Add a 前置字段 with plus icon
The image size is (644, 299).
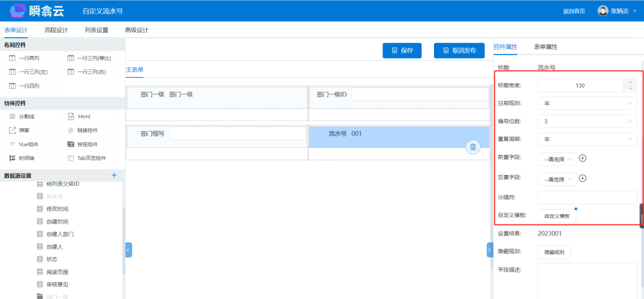(x=583, y=158)
